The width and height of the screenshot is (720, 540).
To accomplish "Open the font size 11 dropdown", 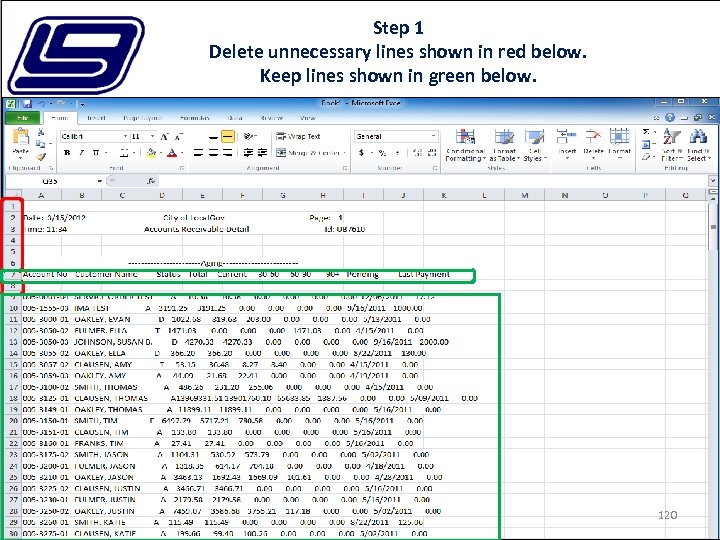I will (152, 137).
